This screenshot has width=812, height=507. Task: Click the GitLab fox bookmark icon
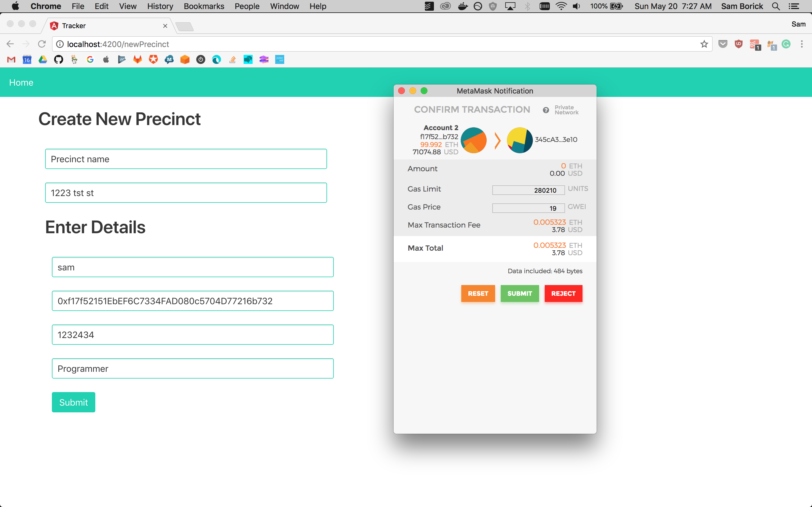[138, 60]
